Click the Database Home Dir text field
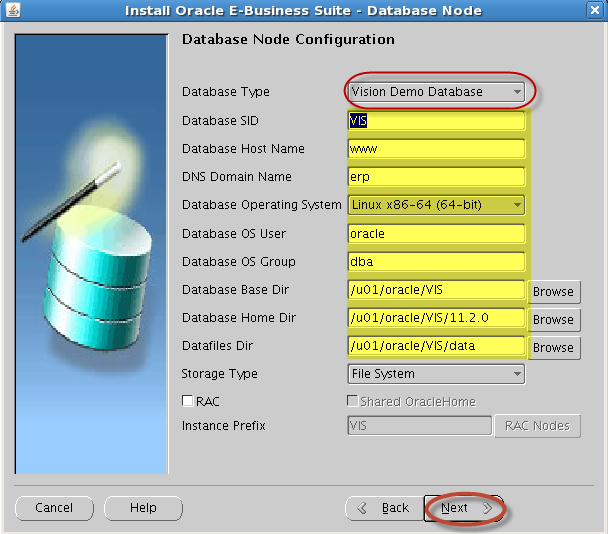Image resolution: width=608 pixels, height=534 pixels. (x=436, y=319)
